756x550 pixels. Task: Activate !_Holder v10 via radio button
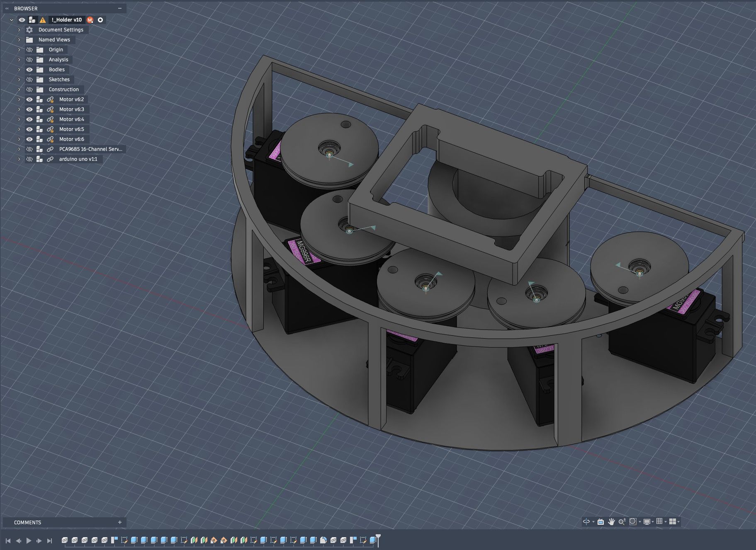(x=100, y=20)
